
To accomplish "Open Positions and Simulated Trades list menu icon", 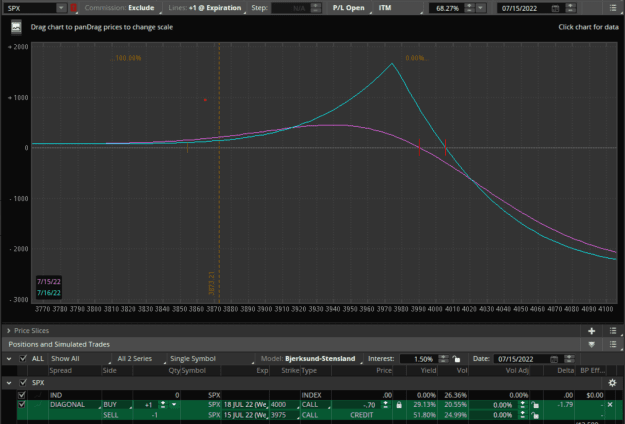I will (x=613, y=344).
